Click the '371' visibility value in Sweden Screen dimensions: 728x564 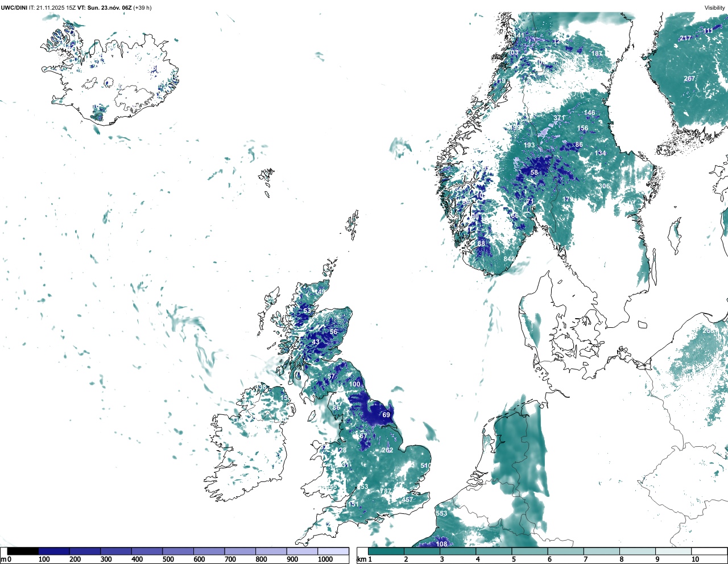560,118
